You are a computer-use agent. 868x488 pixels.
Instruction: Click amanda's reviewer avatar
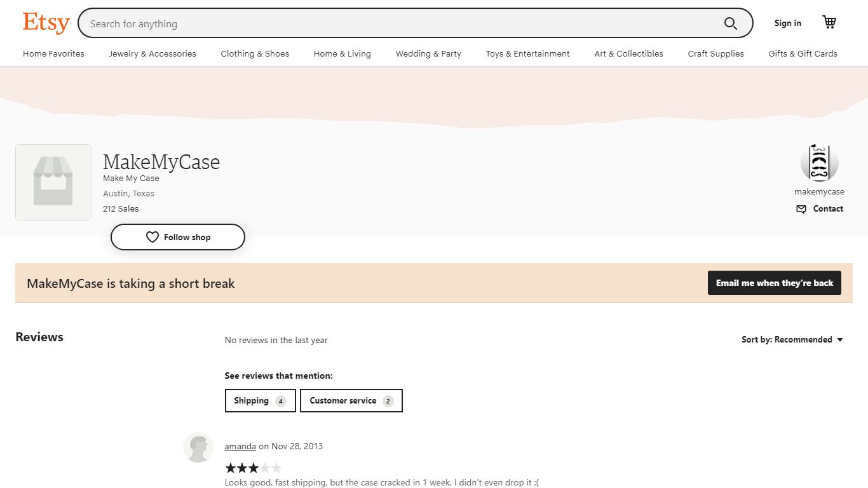[198, 447]
